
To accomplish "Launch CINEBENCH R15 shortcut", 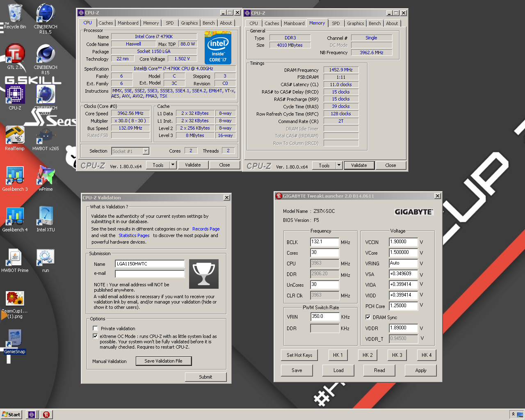I will 46,59.
